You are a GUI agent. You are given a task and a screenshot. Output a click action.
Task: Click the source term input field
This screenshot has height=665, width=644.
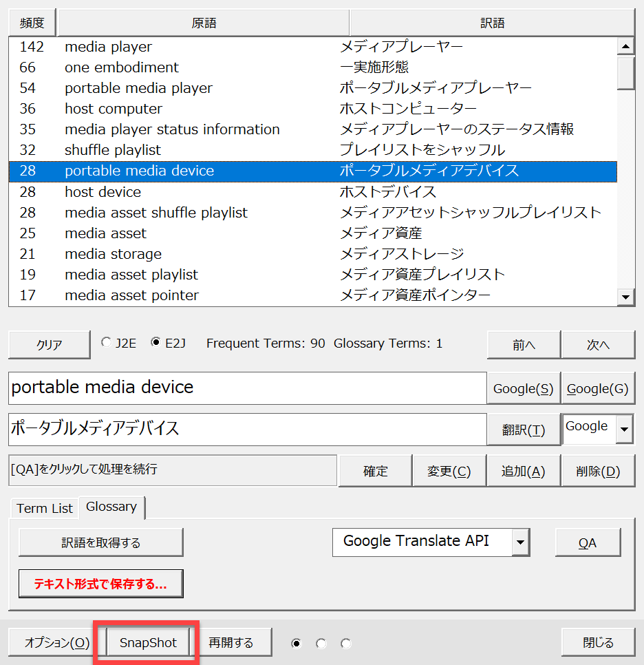(248, 388)
